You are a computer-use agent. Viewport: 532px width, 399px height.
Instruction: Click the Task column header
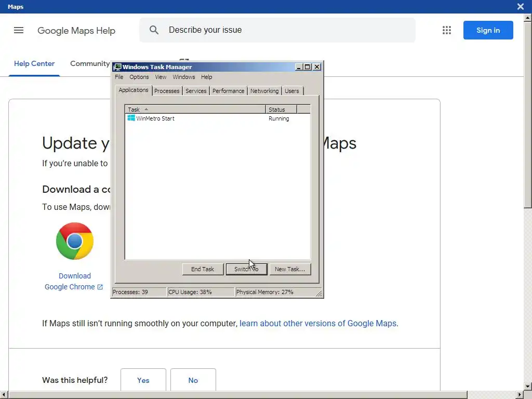[x=195, y=109]
